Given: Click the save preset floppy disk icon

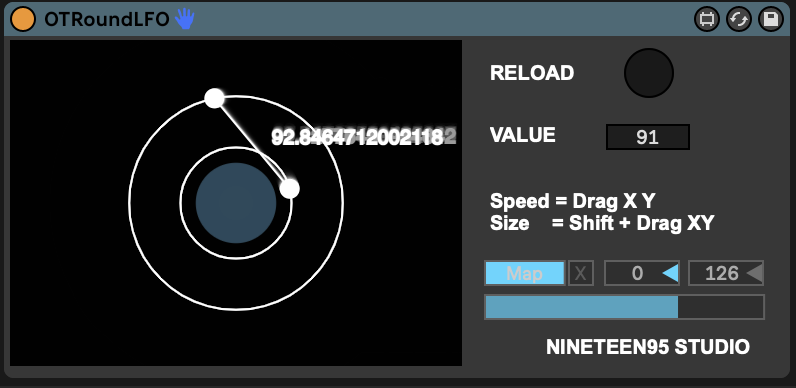Looking at the screenshot, I should tap(771, 20).
